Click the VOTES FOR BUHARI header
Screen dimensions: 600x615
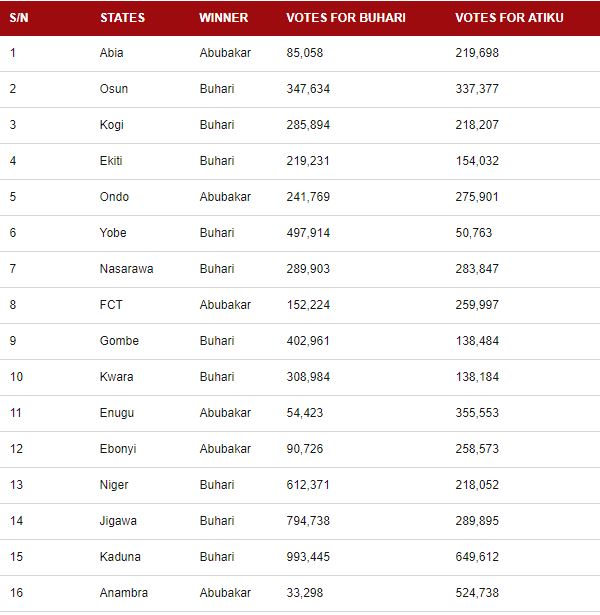(337, 18)
